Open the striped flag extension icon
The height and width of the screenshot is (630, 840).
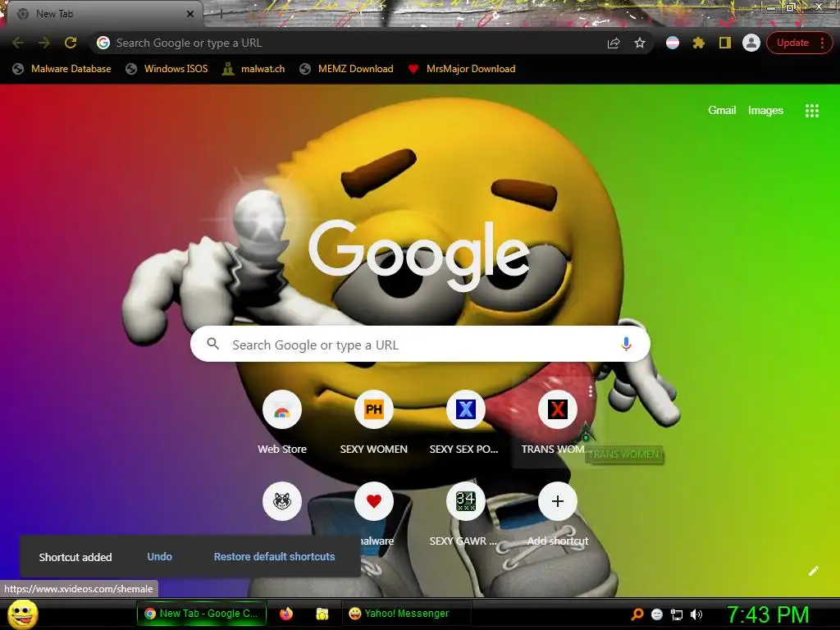(673, 43)
